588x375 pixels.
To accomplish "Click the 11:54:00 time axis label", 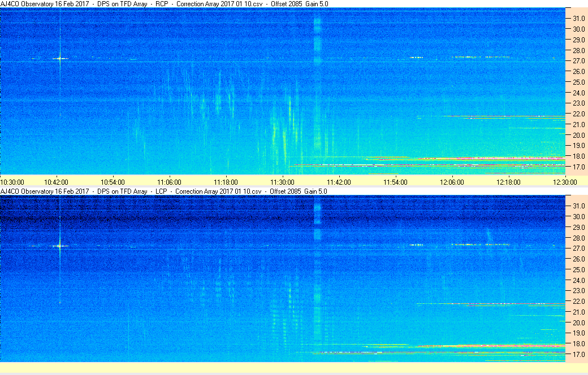I will tap(395, 182).
